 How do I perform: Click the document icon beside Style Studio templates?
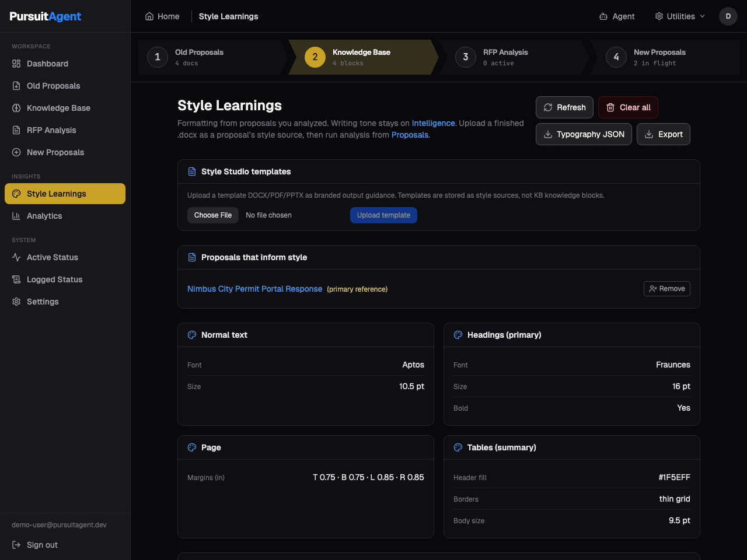tap(192, 171)
